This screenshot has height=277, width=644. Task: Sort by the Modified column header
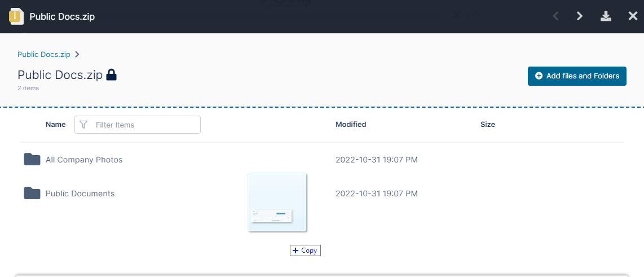pyautogui.click(x=351, y=125)
